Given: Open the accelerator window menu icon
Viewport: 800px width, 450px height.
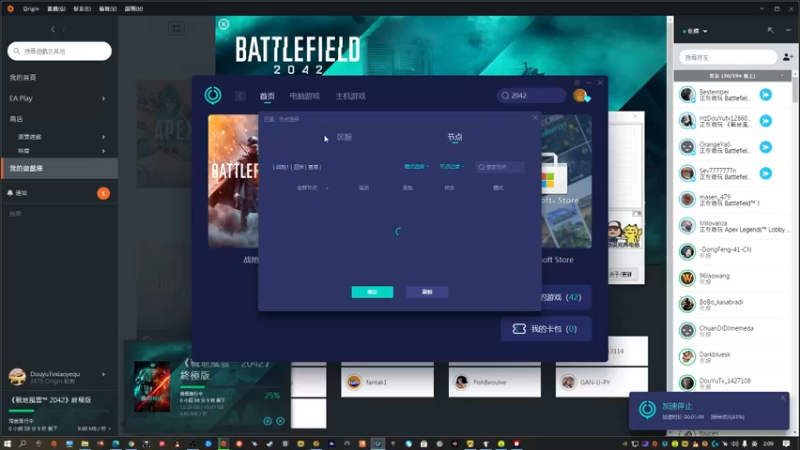Looking at the screenshot, I should point(577,82).
